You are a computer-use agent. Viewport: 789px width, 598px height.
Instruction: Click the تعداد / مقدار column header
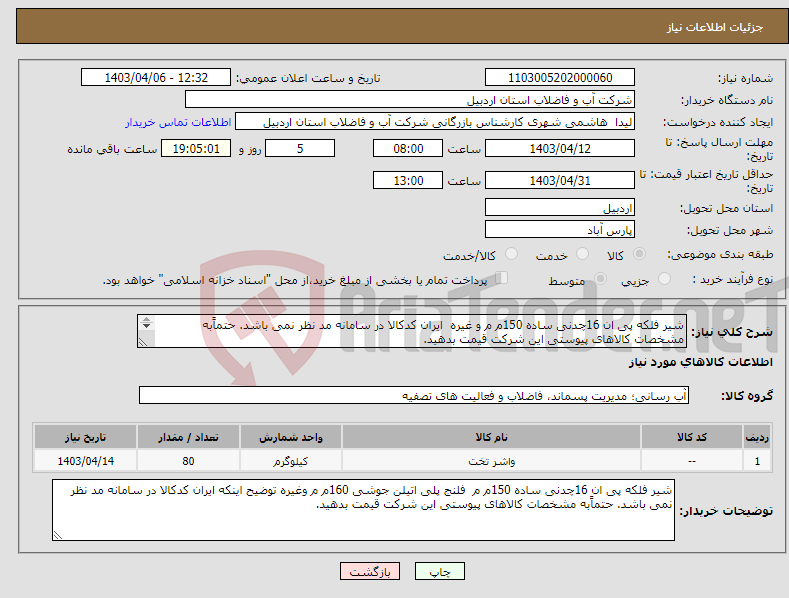(188, 437)
